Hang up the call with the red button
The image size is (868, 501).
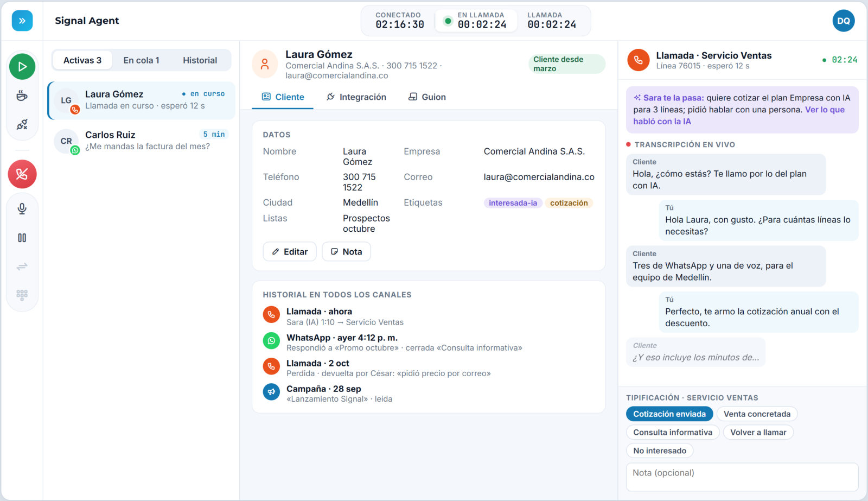pos(22,174)
